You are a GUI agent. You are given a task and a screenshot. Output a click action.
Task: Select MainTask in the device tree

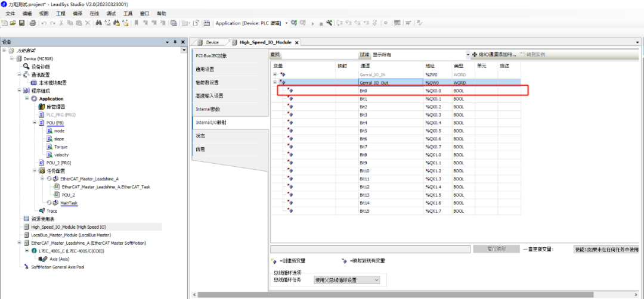click(x=69, y=203)
